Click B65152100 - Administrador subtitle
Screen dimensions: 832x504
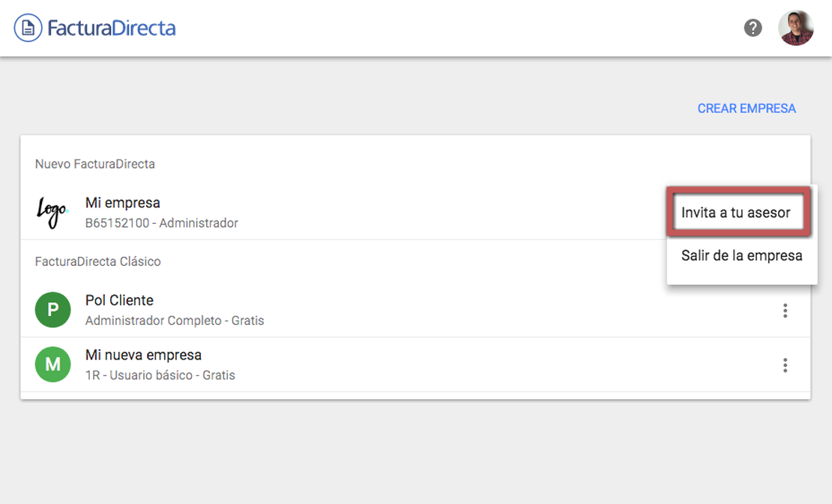162,223
